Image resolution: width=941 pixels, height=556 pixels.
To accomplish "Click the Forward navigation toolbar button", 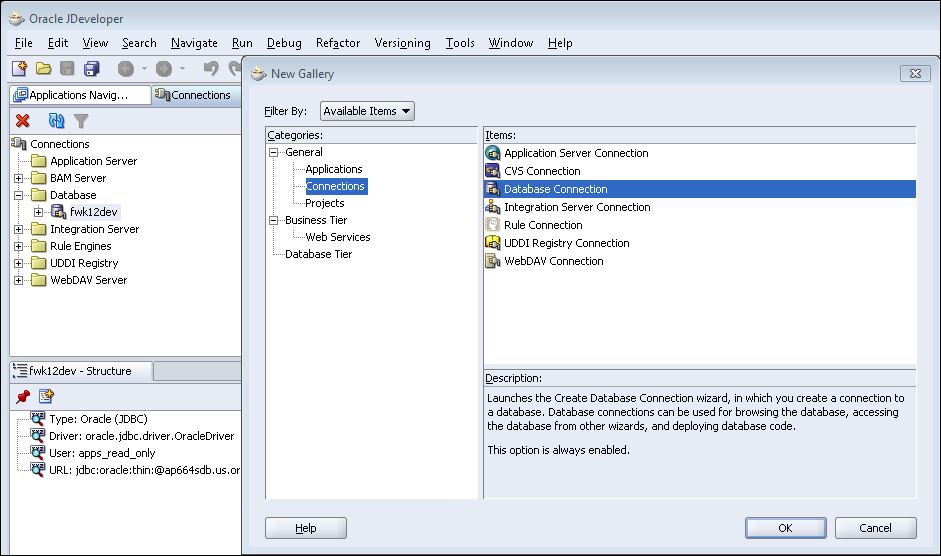I will (x=164, y=69).
